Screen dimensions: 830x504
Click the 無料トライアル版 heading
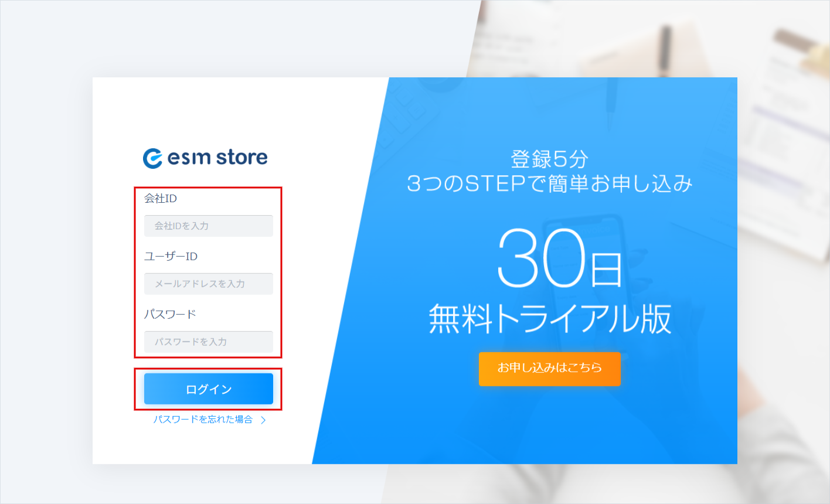point(550,319)
